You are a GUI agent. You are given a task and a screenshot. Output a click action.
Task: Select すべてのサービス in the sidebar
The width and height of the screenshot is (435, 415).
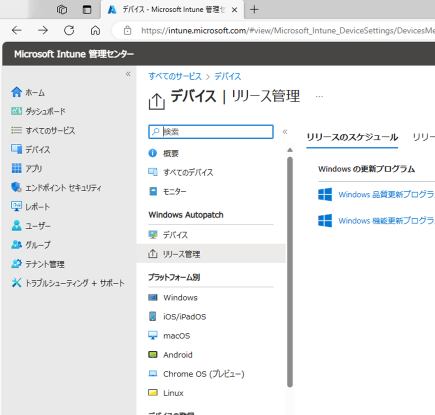43,130
